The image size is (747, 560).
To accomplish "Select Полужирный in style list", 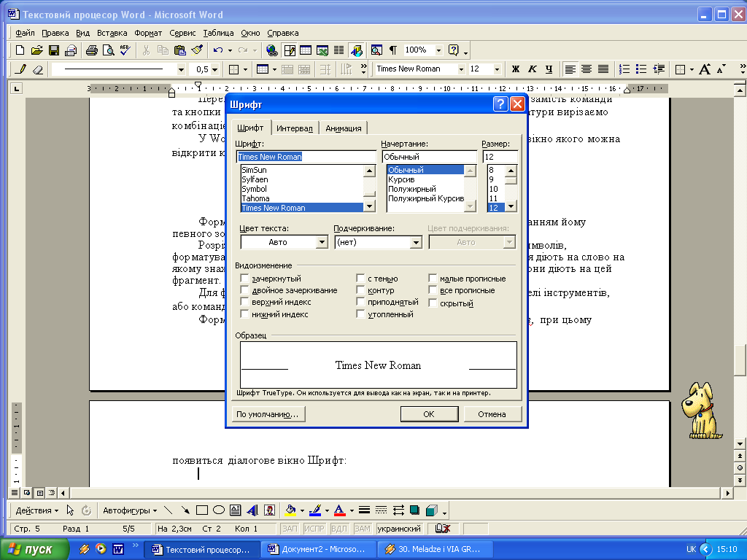I will coord(425,189).
